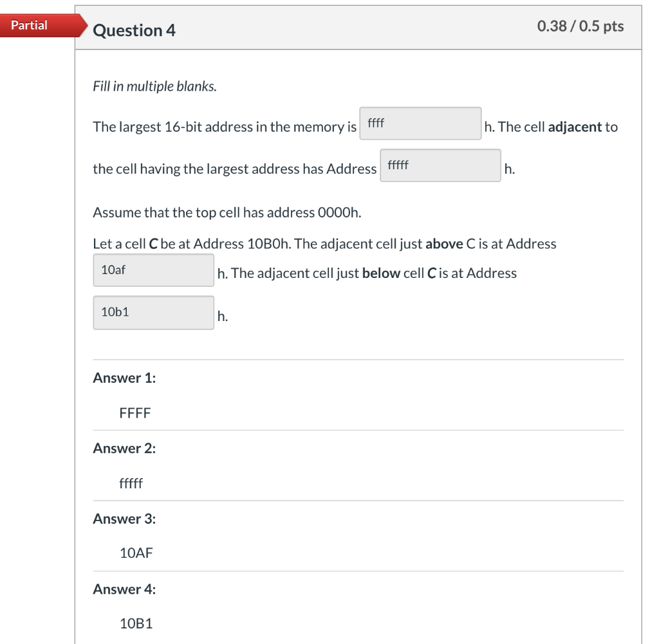Click the bold word 'below'
The image size is (659, 644).
coord(381,273)
